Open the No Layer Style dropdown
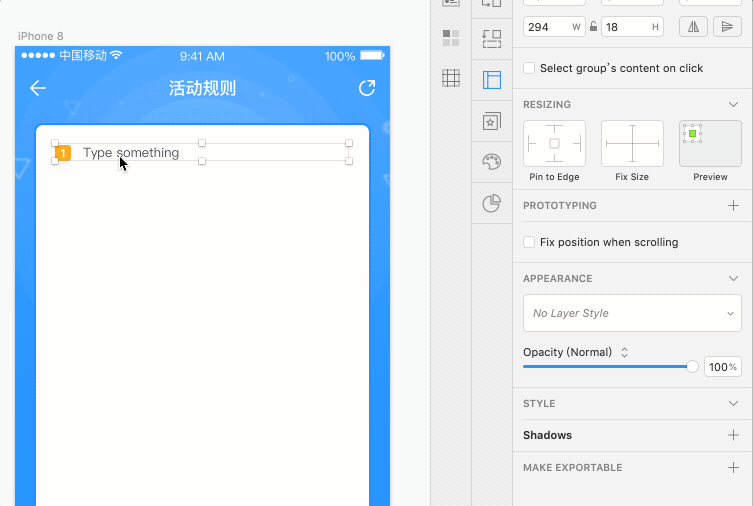The height and width of the screenshot is (506, 753). pyautogui.click(x=631, y=313)
